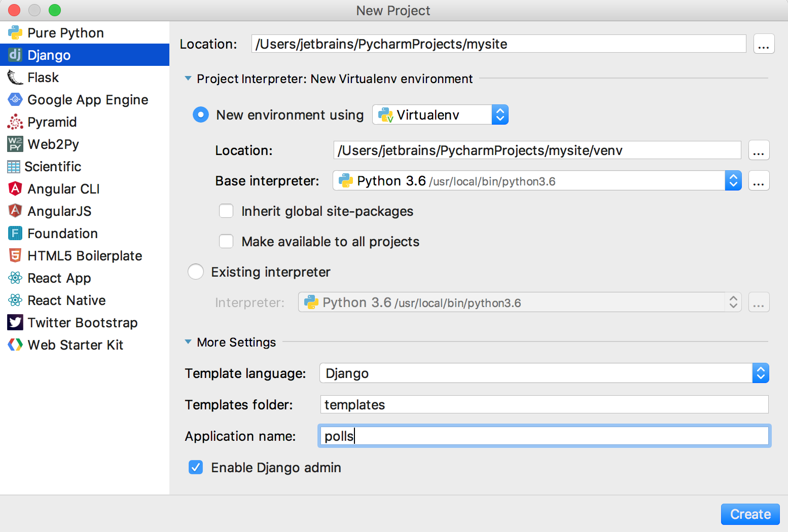Browse for virtualenv Location folder
This screenshot has width=788, height=532.
coord(759,150)
